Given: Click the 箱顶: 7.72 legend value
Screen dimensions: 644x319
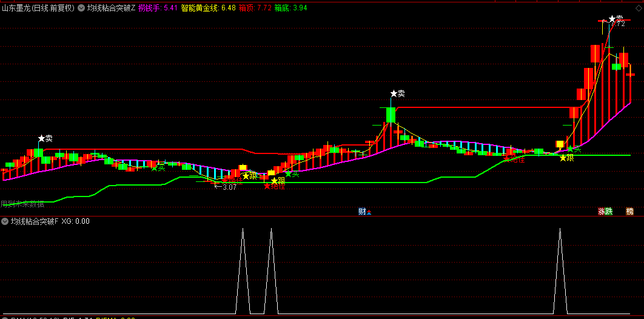Looking at the screenshot, I should pyautogui.click(x=255, y=8).
